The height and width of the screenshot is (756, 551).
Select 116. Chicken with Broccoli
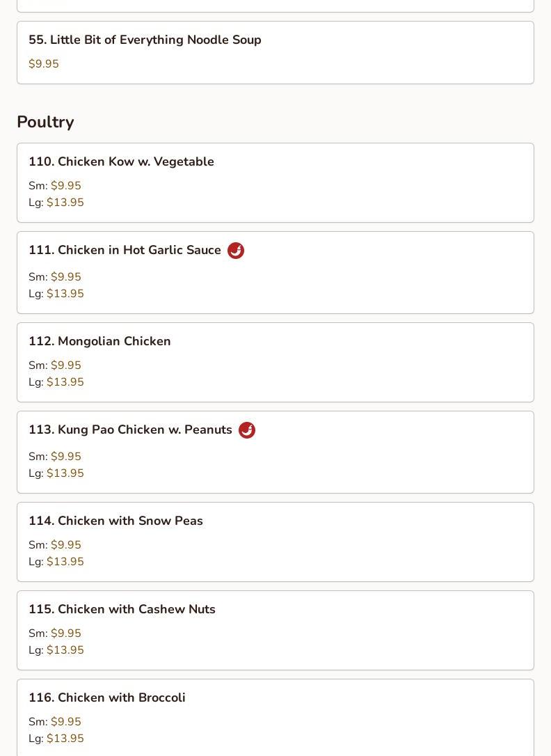coord(107,698)
